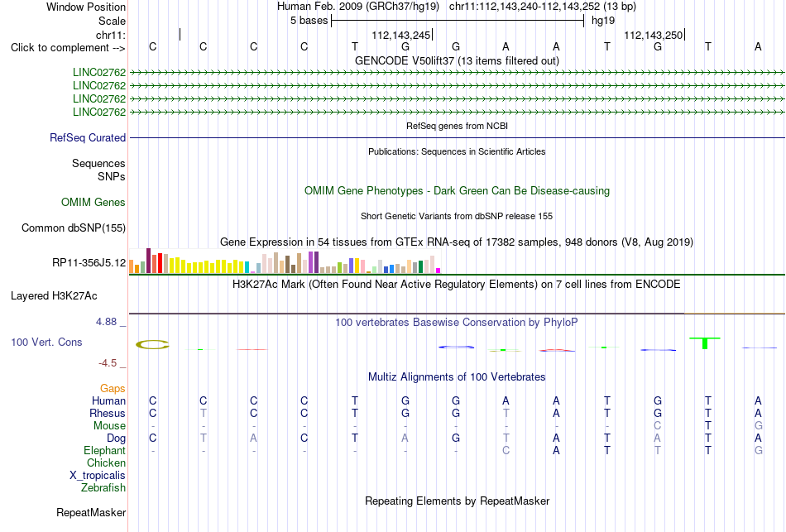Viewport: 786px width, 532px height.
Task: Click the 112,143,245 coordinate marker
Action: [x=401, y=35]
